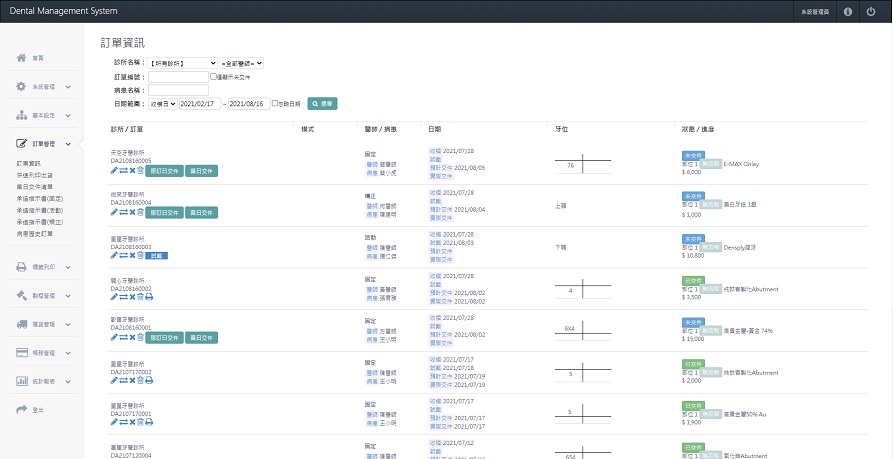Click the trash icon for order DA2108160004
The height and width of the screenshot is (459, 893).
coord(140,212)
